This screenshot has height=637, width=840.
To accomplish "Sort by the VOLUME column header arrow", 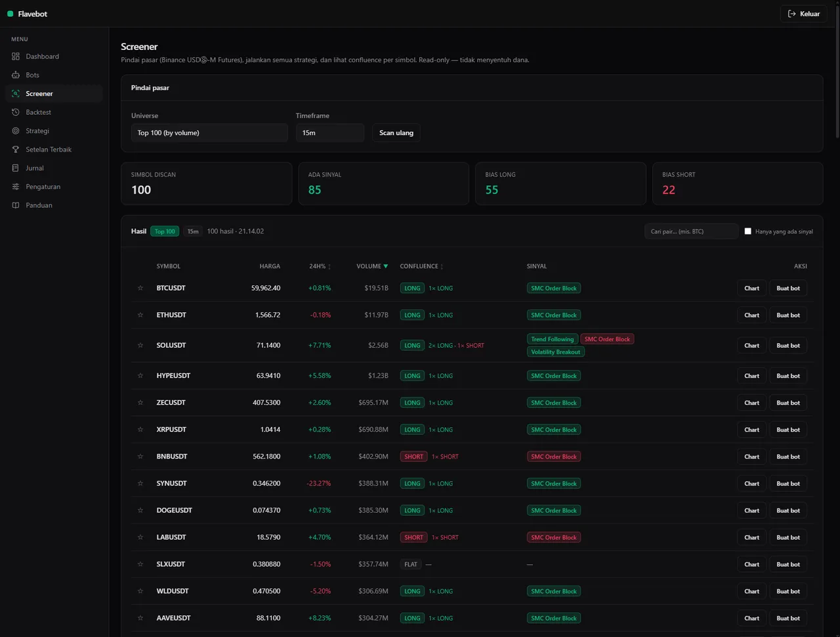I will coord(385,266).
